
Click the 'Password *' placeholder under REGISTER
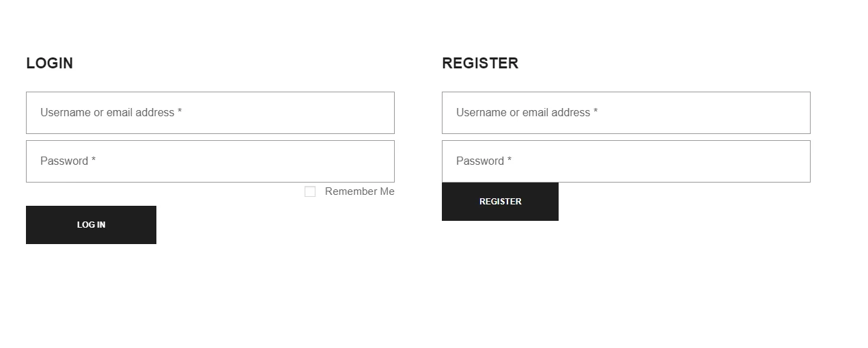pyautogui.click(x=484, y=161)
